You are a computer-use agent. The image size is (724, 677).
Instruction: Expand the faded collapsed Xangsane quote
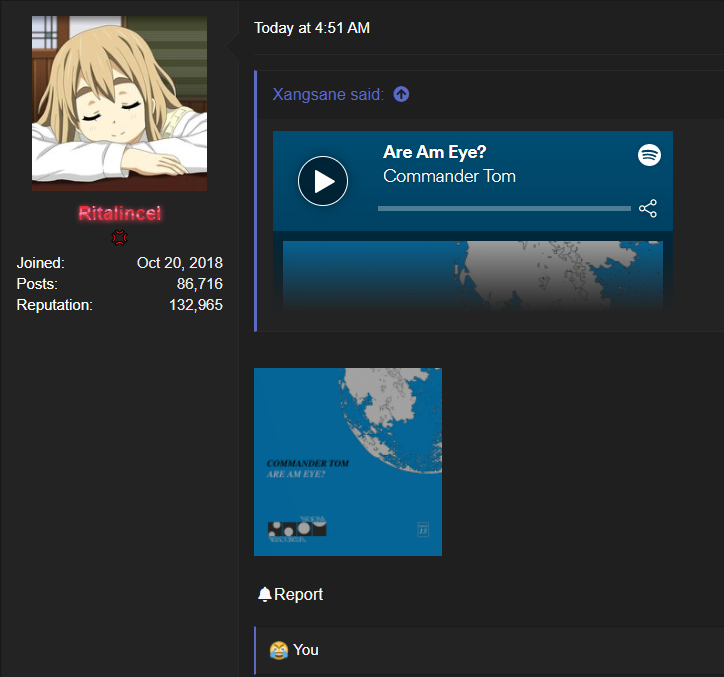pos(473,275)
